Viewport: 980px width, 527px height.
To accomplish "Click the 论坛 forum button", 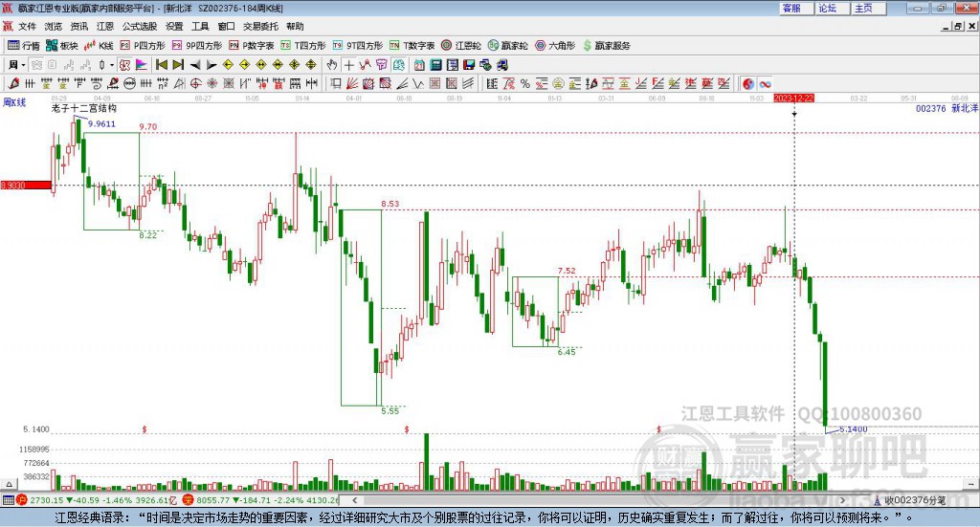I will (x=832, y=8).
